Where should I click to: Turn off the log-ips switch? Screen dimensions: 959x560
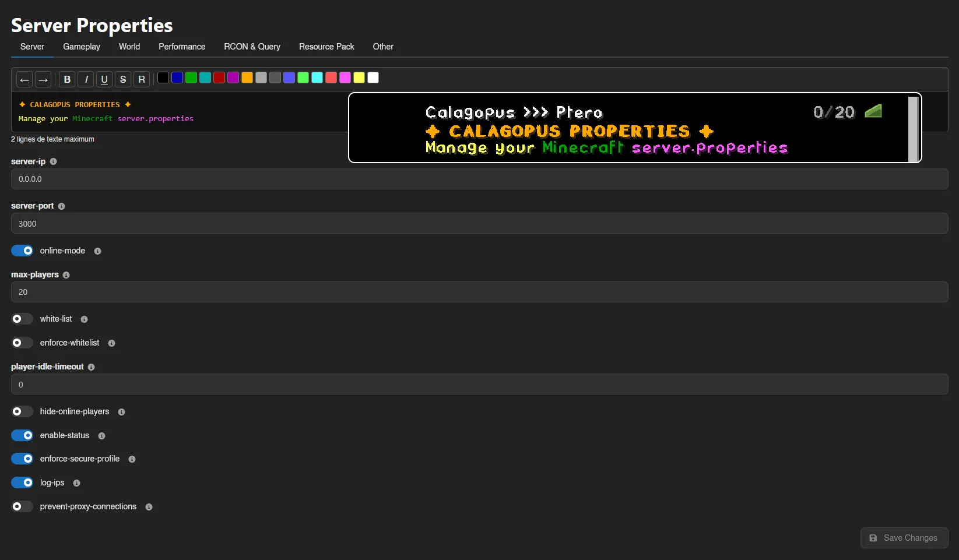tap(22, 482)
